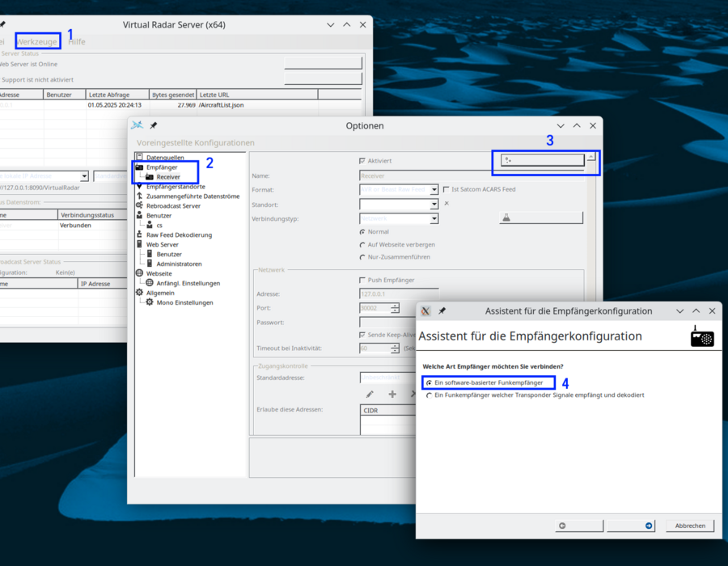Open Voreingestellte Konfigurationen menu in Optionen
This screenshot has width=728, height=566.
coord(196,143)
